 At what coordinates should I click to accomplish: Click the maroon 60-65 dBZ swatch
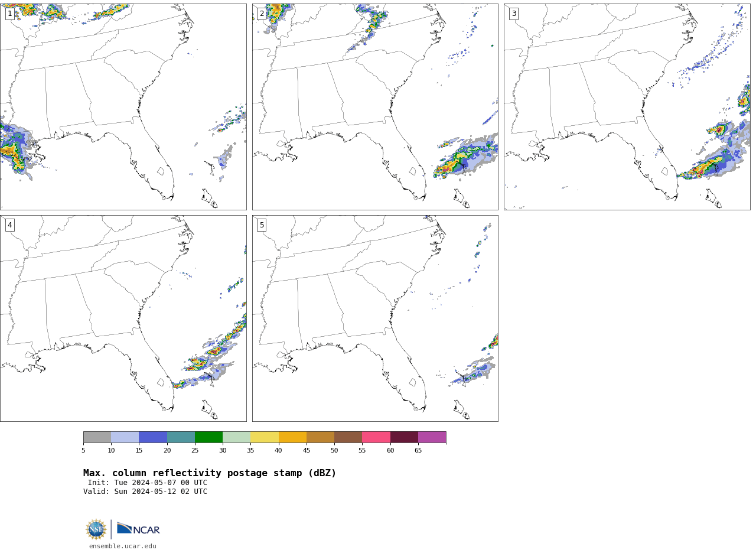[404, 437]
